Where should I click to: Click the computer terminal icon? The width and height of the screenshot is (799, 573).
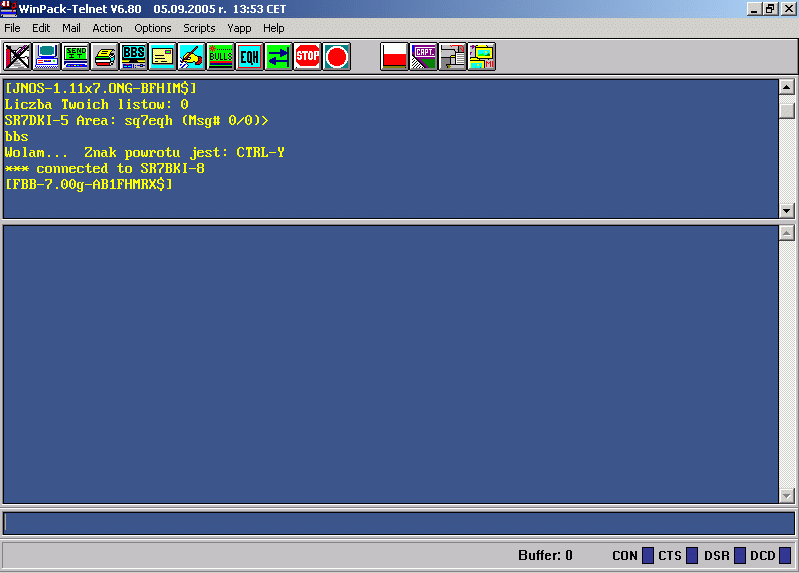click(46, 56)
